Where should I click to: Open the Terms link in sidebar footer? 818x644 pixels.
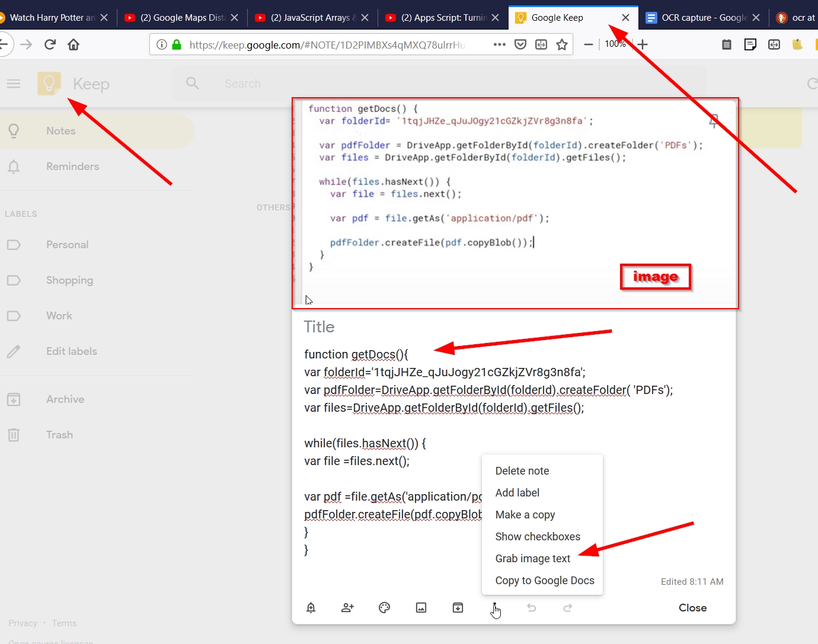(64, 623)
